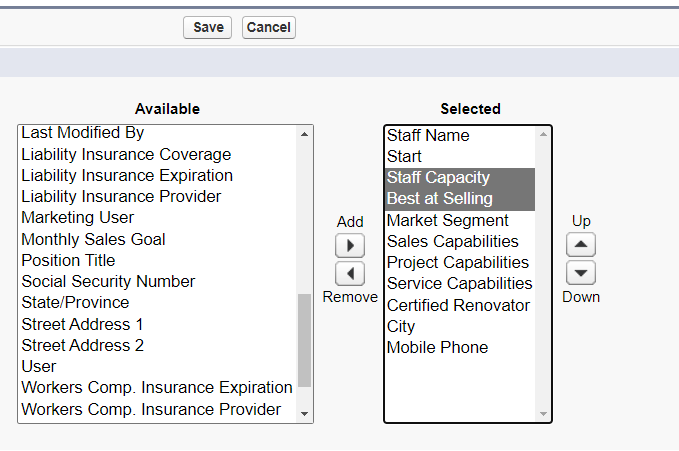Pick Mobile Phone in Selected list
The image size is (679, 451).
pos(437,347)
